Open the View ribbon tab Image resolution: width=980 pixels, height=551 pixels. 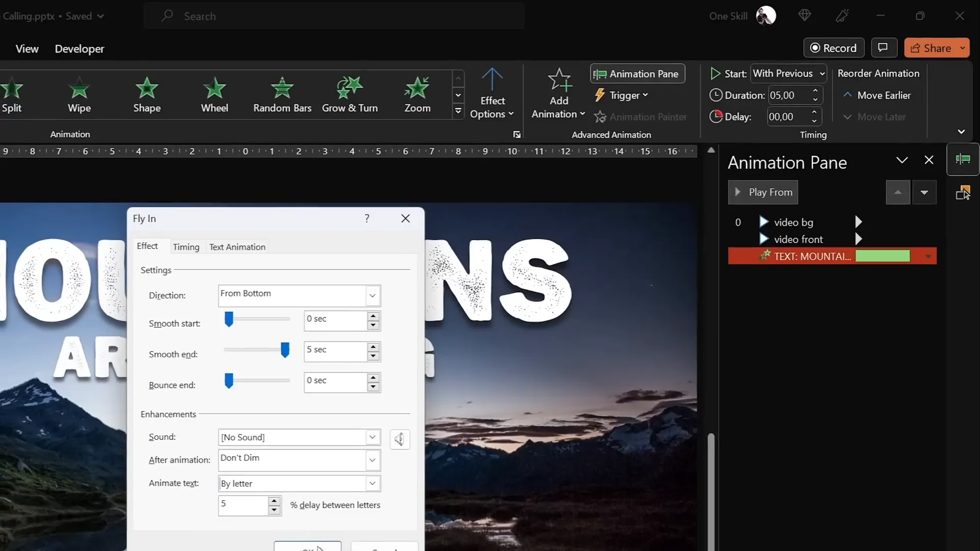tap(27, 48)
